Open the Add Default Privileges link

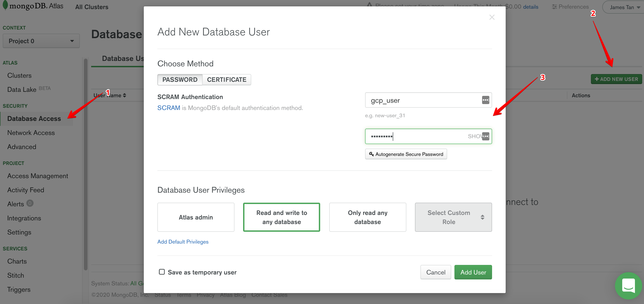pos(183,242)
